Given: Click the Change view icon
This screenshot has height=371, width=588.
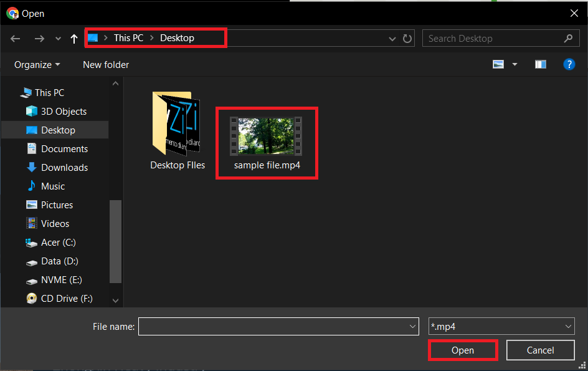Looking at the screenshot, I should tap(498, 64).
